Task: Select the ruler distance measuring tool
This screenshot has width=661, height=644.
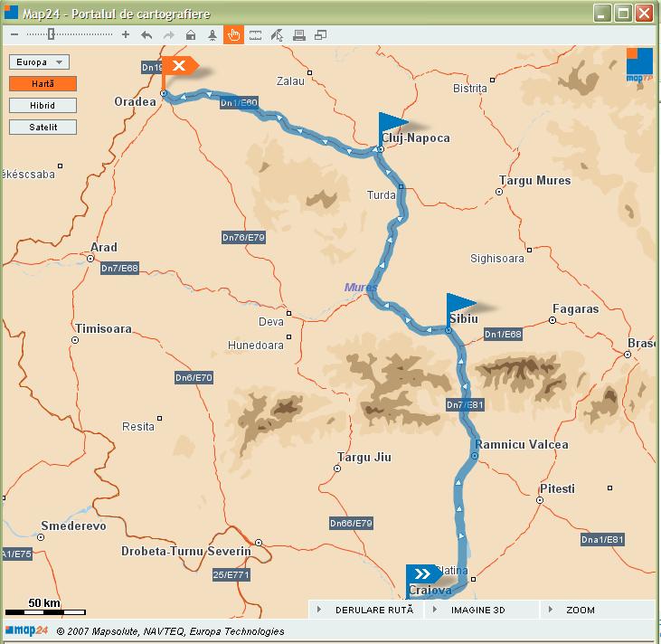Action: tap(255, 35)
